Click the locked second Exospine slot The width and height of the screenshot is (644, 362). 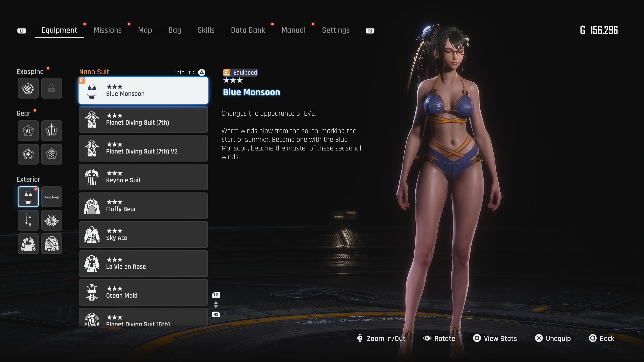point(51,88)
